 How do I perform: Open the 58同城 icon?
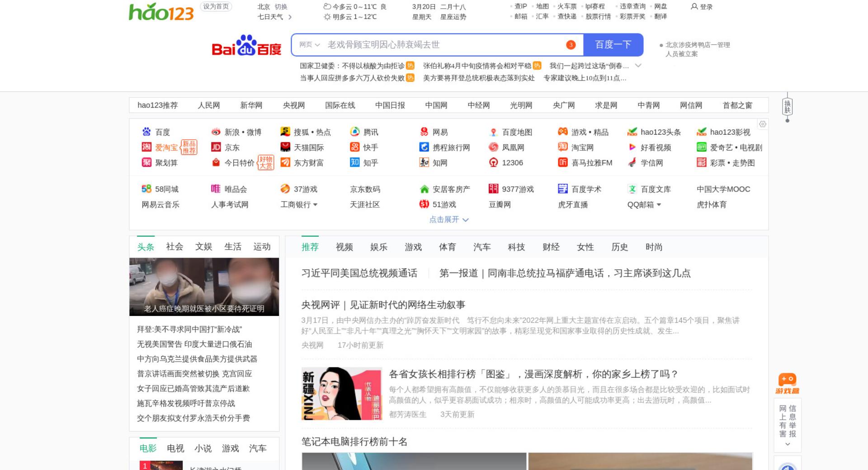click(x=146, y=189)
